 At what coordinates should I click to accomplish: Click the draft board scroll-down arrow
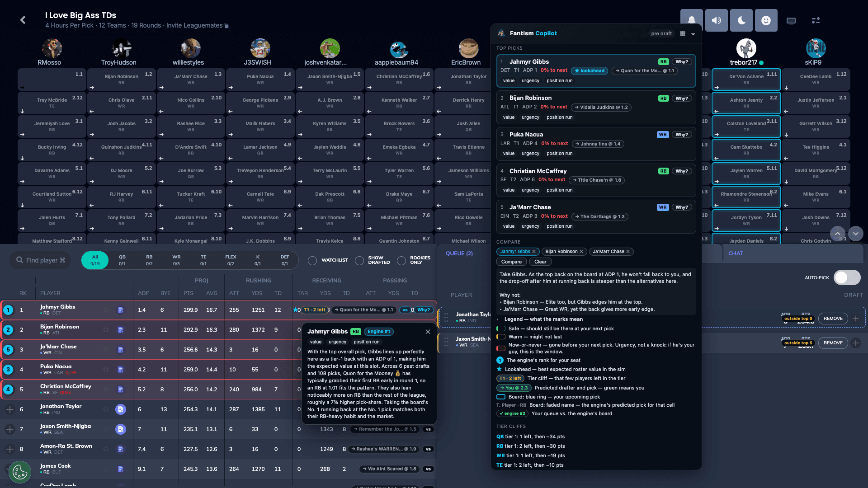click(856, 234)
